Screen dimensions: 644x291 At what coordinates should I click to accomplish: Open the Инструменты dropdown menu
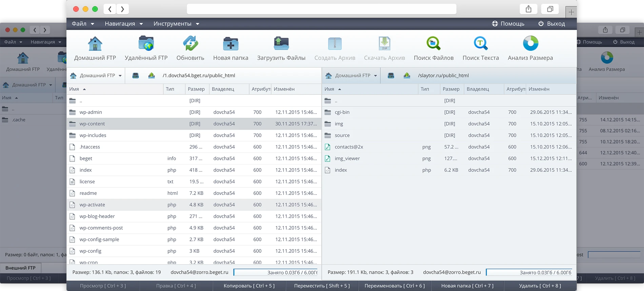(176, 24)
